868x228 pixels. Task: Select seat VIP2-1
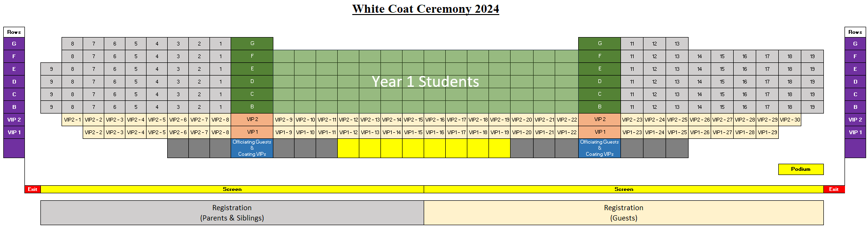[72, 120]
